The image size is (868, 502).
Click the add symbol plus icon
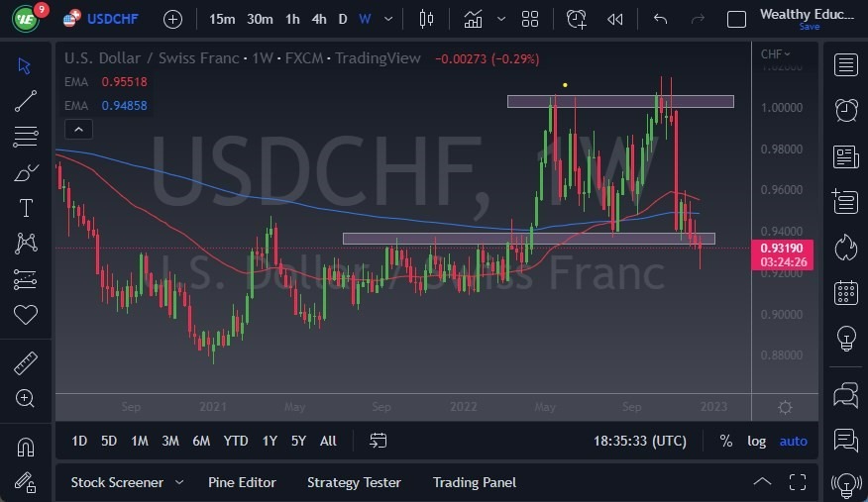172,20
